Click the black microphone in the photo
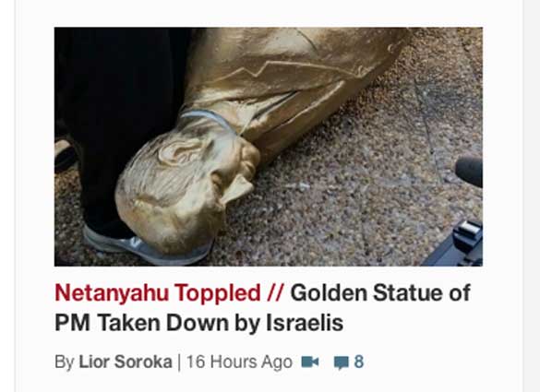 click(469, 171)
